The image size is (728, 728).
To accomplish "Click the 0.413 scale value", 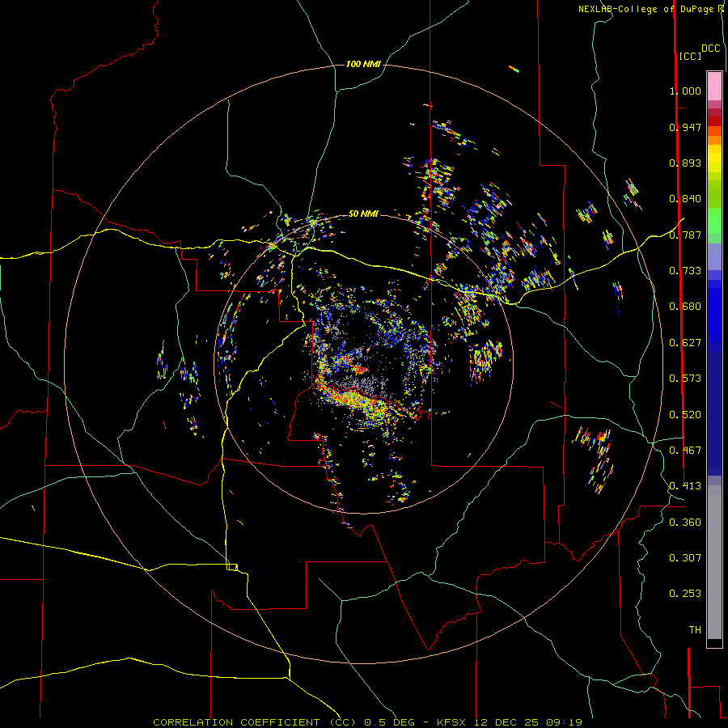I will (x=685, y=486).
